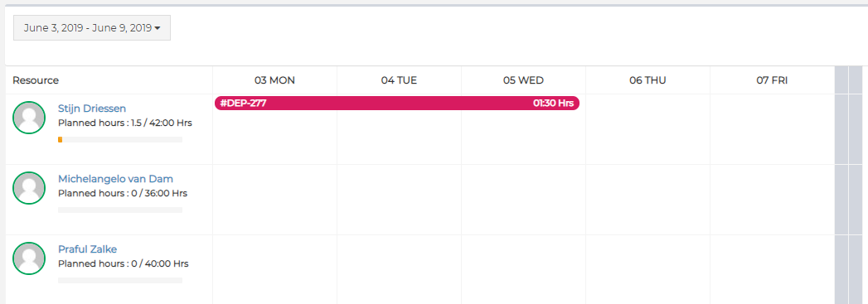Click Stijn Driessen's planned hours progress bar
This screenshot has width=868, height=304.
(x=120, y=140)
